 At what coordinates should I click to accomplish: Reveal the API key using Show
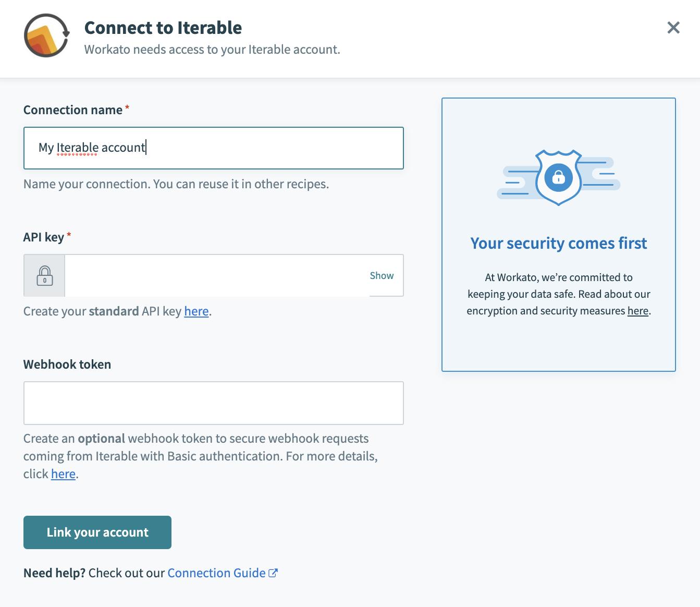pyautogui.click(x=382, y=275)
